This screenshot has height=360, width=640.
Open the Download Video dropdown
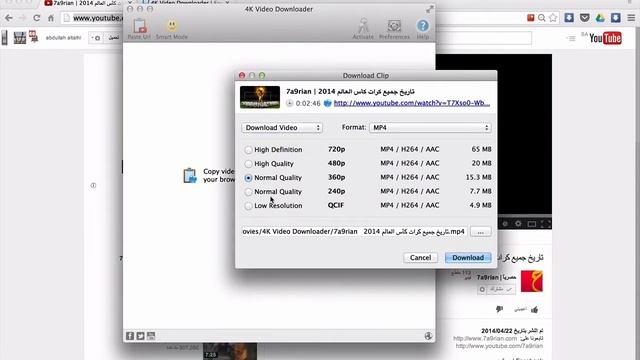[x=282, y=128]
